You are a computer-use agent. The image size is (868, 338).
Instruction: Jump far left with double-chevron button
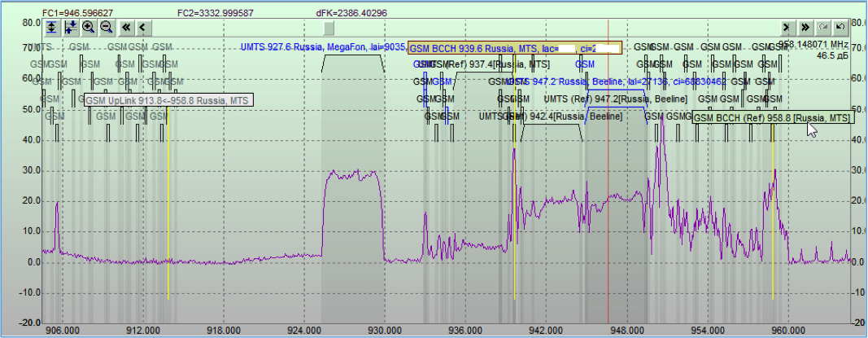coord(125,27)
